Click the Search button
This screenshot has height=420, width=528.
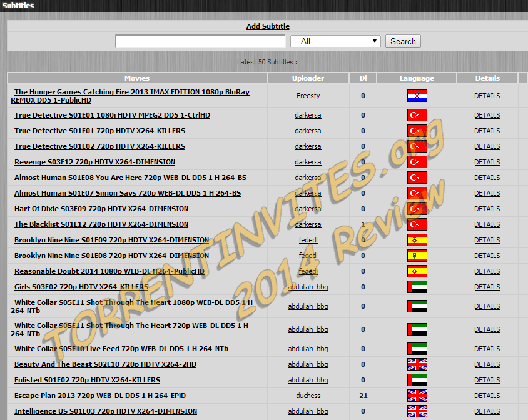click(403, 41)
